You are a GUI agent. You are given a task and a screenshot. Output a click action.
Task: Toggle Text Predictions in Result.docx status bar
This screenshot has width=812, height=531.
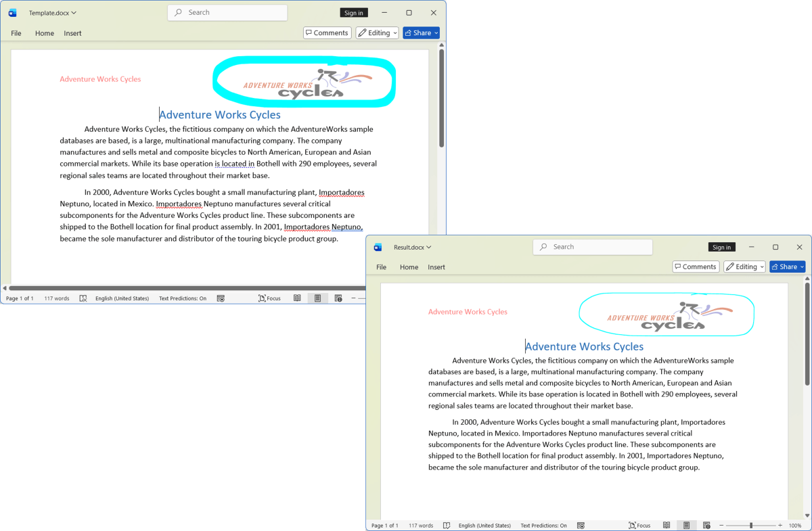(543, 526)
